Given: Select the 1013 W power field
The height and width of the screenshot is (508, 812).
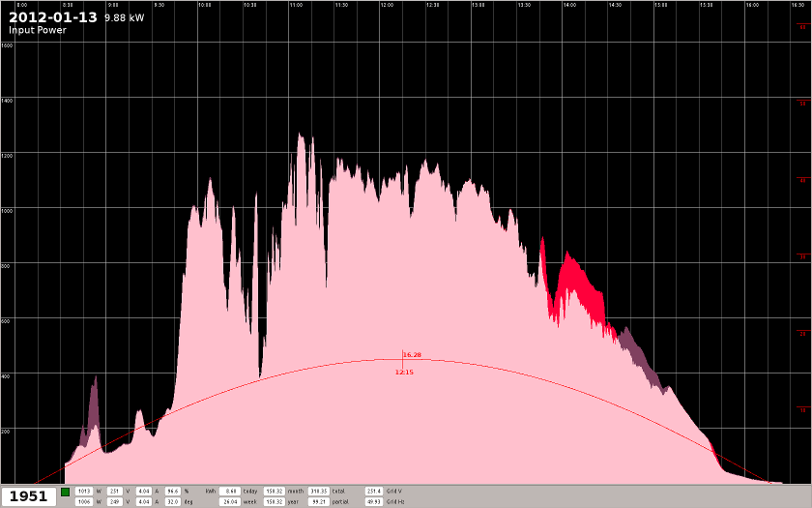Looking at the screenshot, I should (x=84, y=492).
